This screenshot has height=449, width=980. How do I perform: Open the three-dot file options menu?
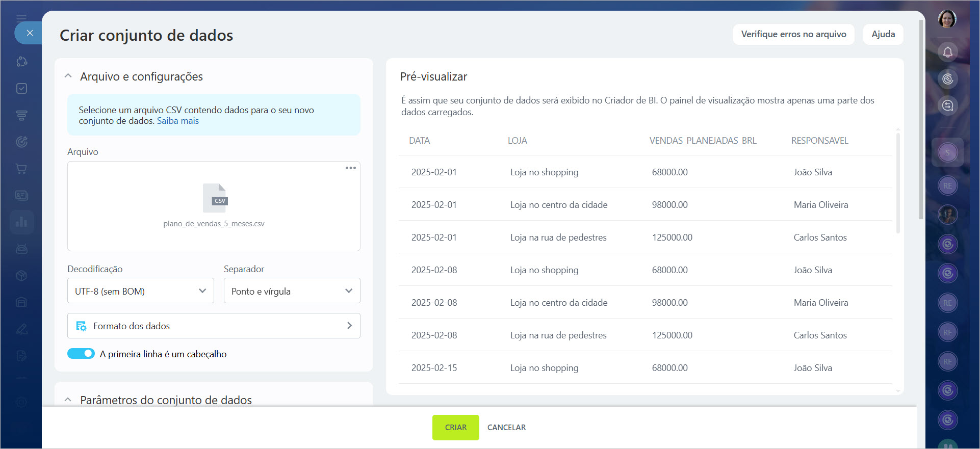350,168
